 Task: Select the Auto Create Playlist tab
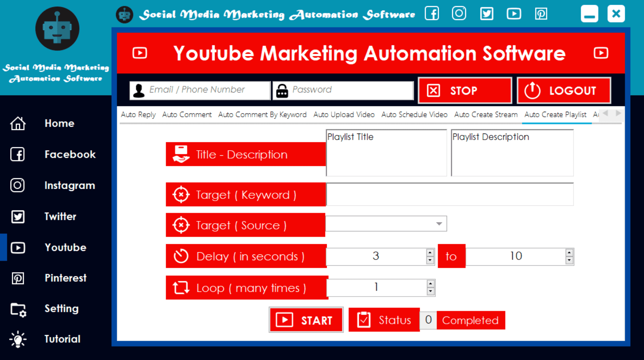point(555,115)
